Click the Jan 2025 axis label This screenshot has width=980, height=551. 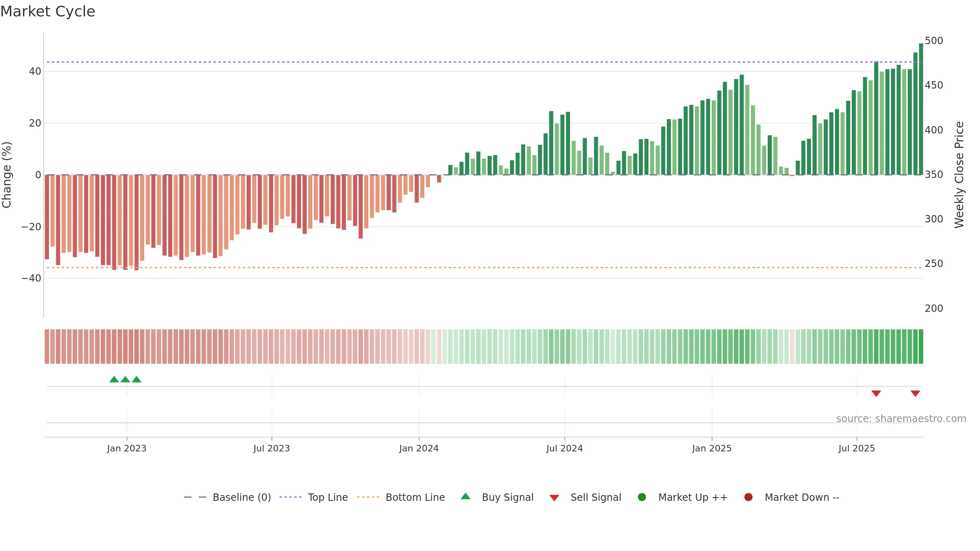point(712,449)
